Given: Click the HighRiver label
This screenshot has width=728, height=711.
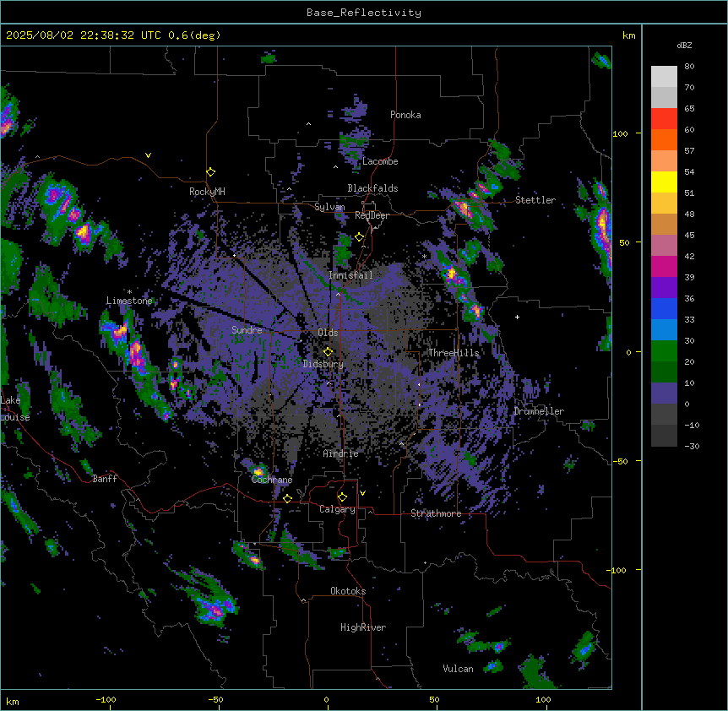Looking at the screenshot, I should tap(363, 627).
